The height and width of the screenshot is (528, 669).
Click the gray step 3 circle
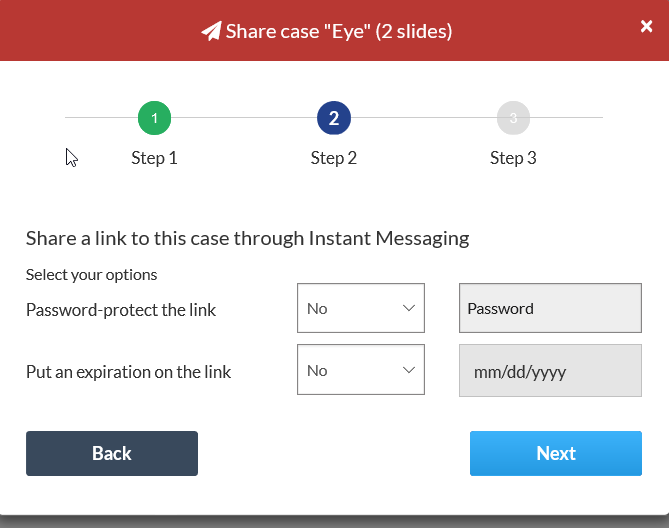(x=513, y=119)
